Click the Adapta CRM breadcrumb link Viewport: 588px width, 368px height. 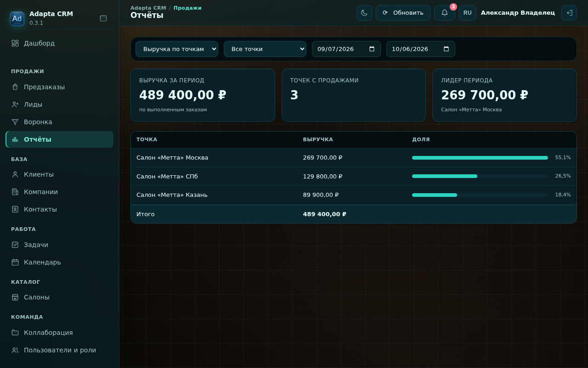(148, 8)
